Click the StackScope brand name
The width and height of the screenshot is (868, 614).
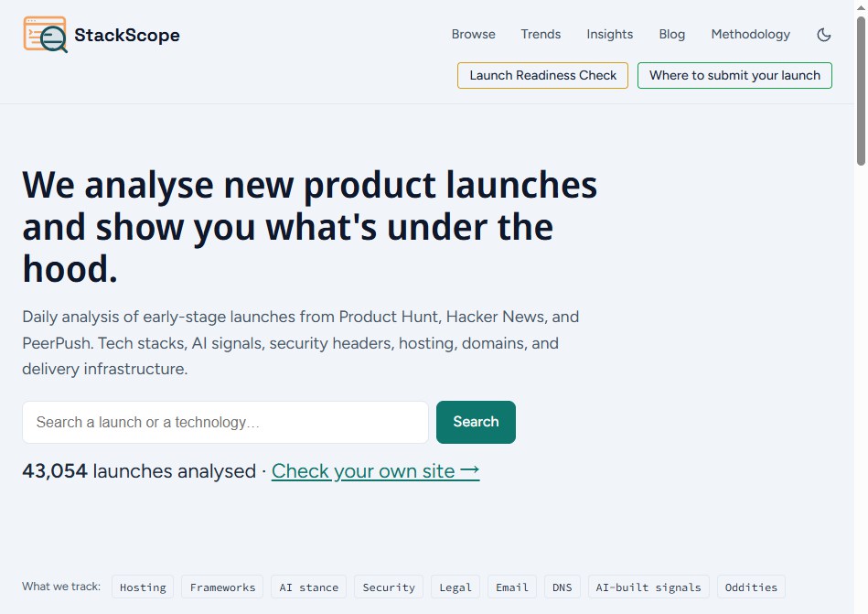(127, 35)
